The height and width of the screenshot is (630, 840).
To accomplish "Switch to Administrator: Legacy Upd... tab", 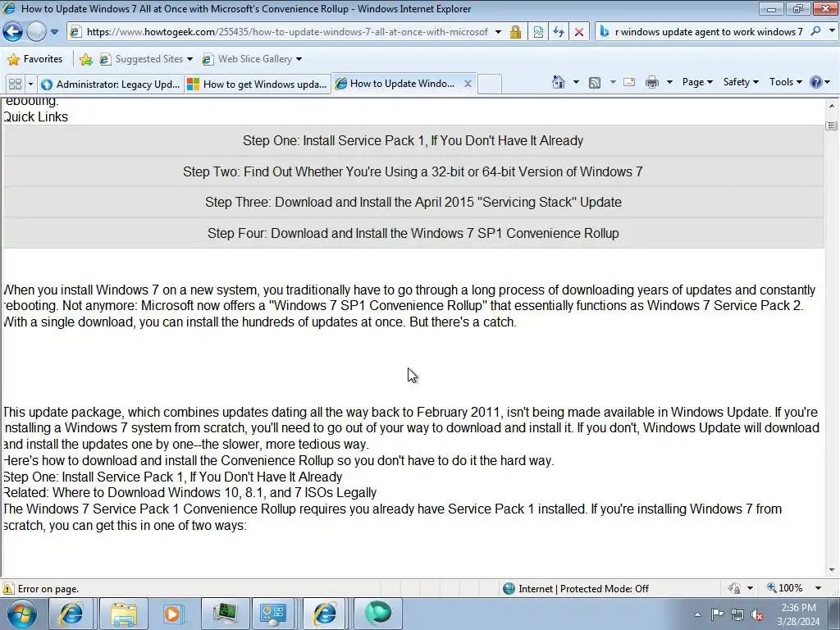I will pos(111,84).
